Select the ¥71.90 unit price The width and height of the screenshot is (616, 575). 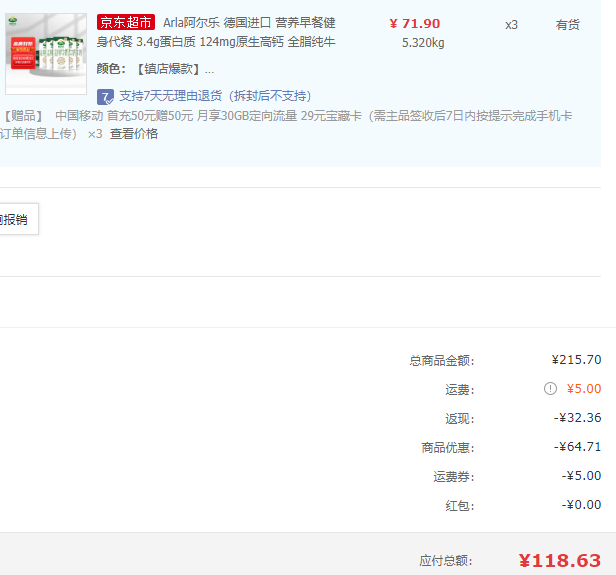pyautogui.click(x=415, y=24)
